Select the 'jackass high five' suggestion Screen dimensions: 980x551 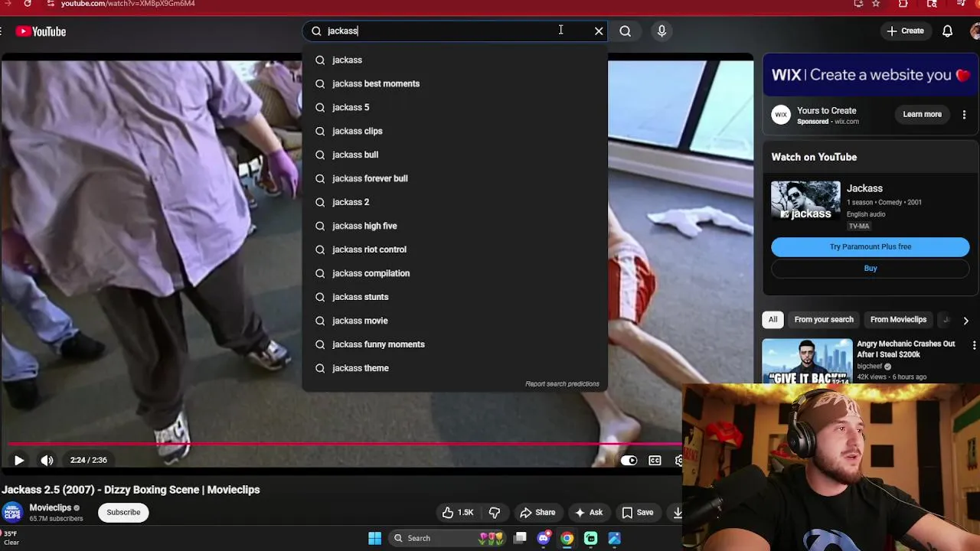455,226
